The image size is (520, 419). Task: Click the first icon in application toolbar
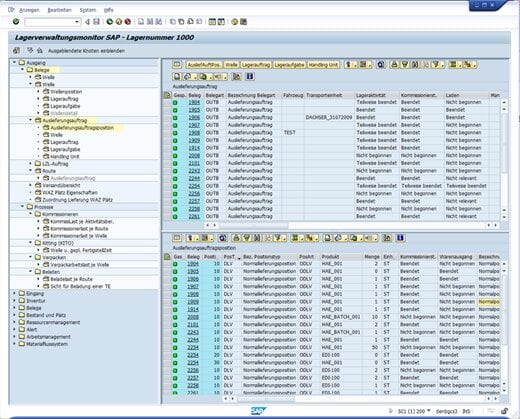click(16, 51)
